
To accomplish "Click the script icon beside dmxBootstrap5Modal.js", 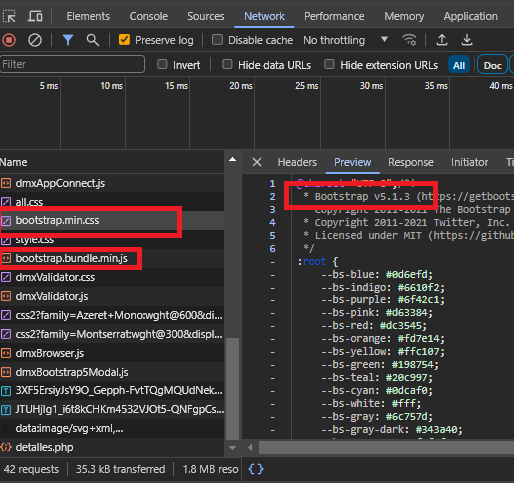I will coord(6,372).
